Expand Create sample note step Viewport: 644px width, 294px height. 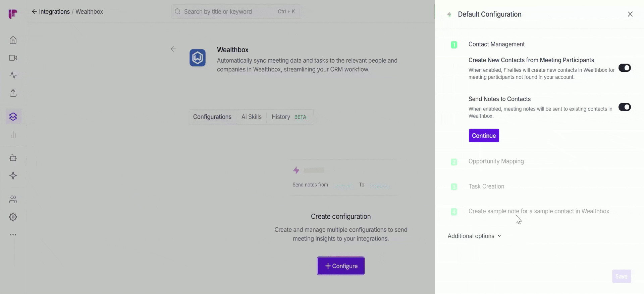(539, 211)
